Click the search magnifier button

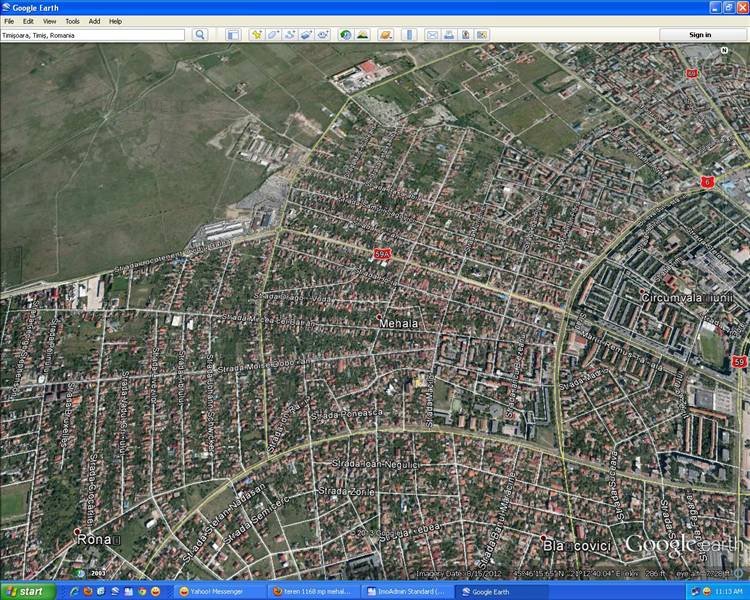point(200,34)
